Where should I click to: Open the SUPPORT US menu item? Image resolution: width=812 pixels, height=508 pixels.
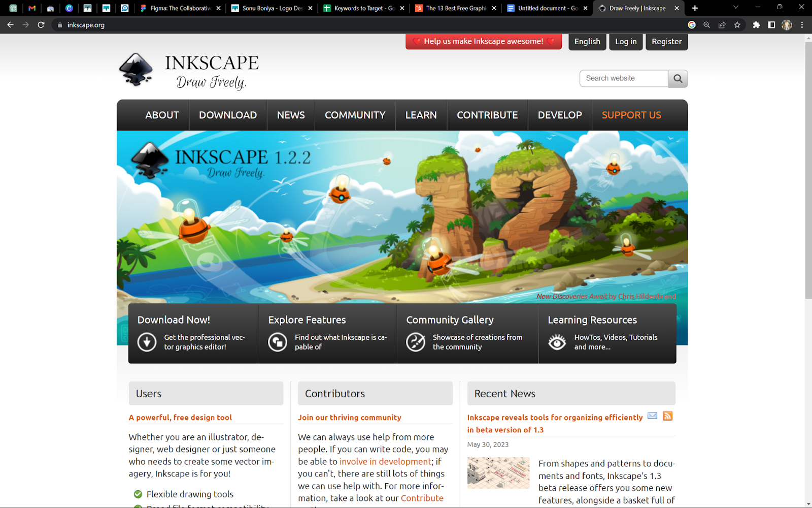click(x=631, y=115)
